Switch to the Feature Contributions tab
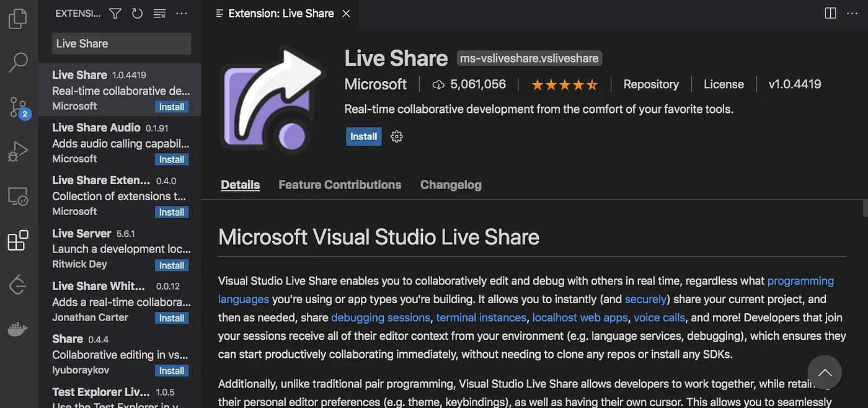Viewport: 868px width, 408px height. pyautogui.click(x=340, y=185)
